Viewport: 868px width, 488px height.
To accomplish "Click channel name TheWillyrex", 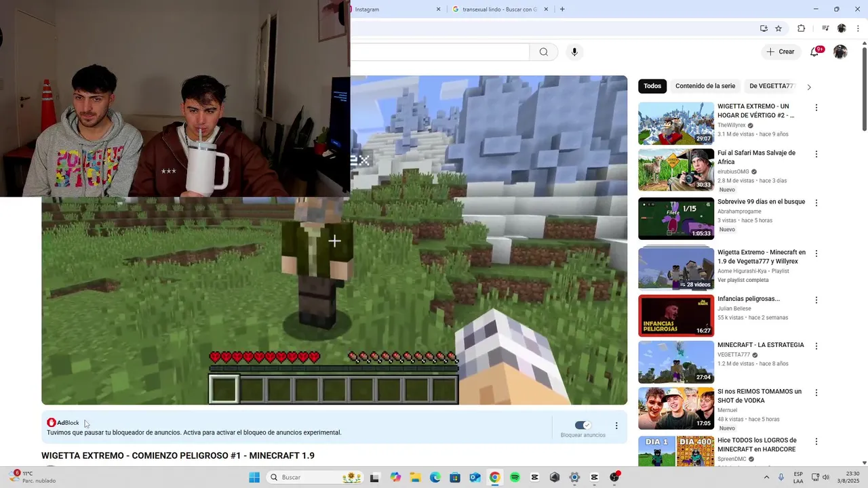I will point(731,125).
